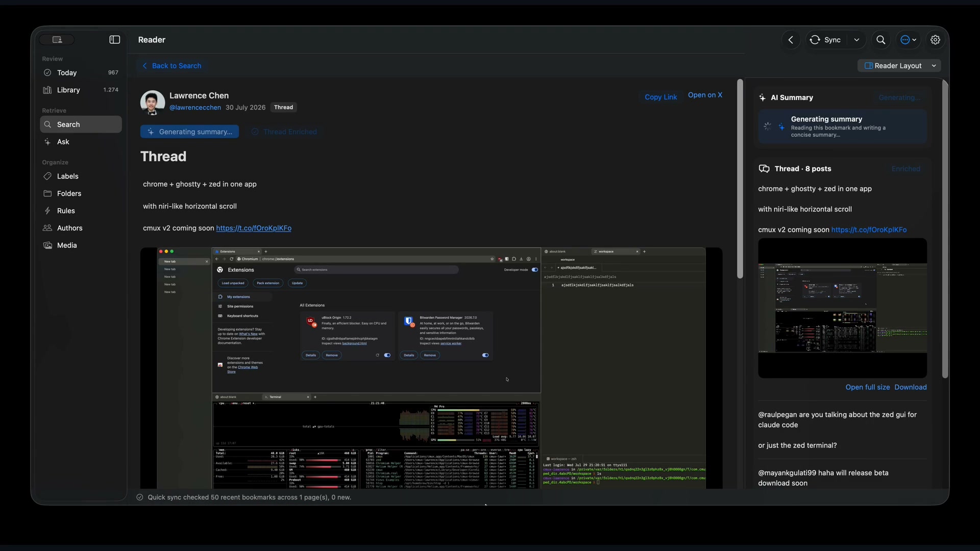Screen dimensions: 980x551
Task: Click the Thread · 8 posts heading
Action: [x=803, y=169]
